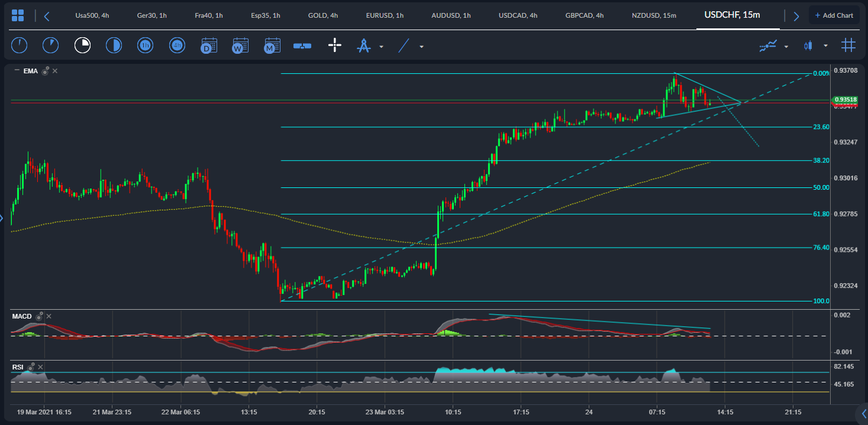Open RSI indicator settings gear

pyautogui.click(x=31, y=367)
